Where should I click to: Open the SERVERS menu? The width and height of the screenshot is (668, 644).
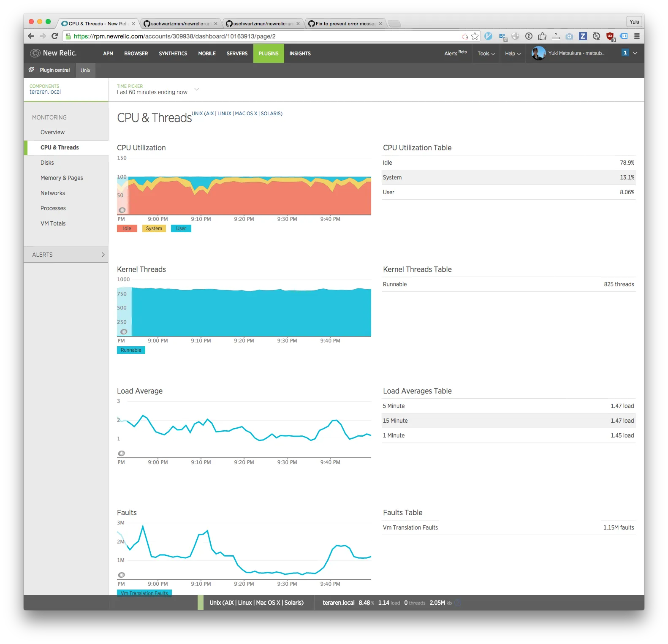[237, 54]
